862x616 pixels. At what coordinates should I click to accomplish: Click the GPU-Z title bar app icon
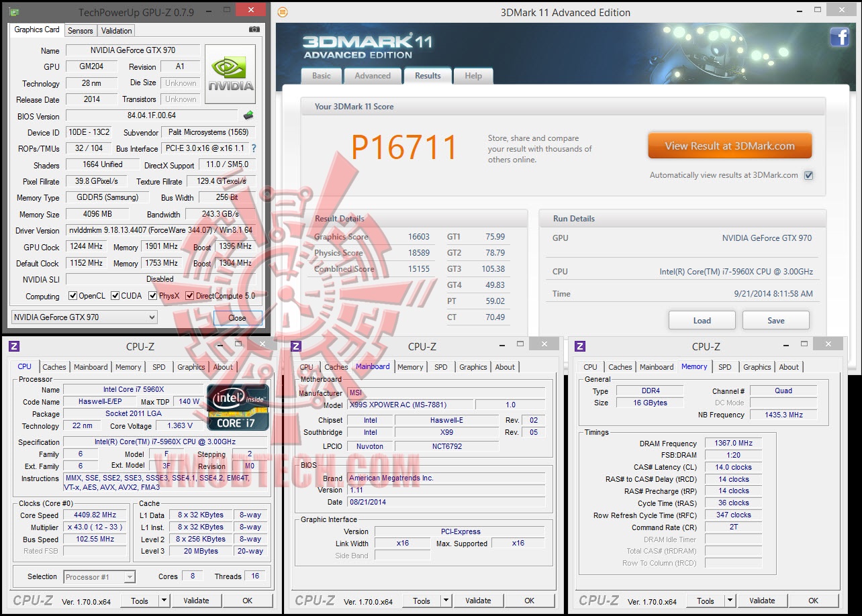click(x=13, y=12)
